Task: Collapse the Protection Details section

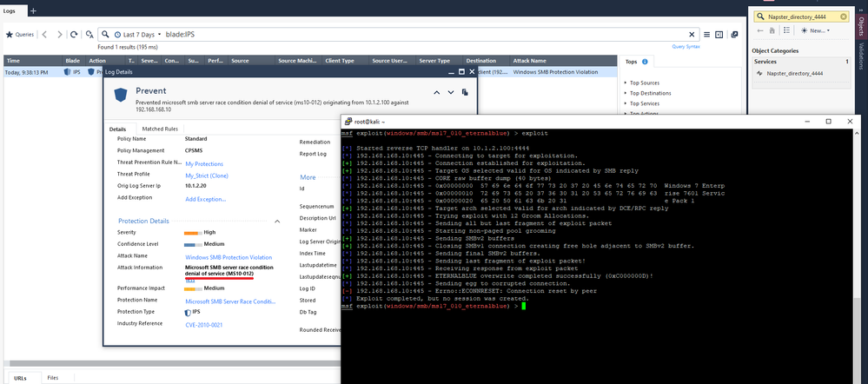Action: click(x=277, y=222)
